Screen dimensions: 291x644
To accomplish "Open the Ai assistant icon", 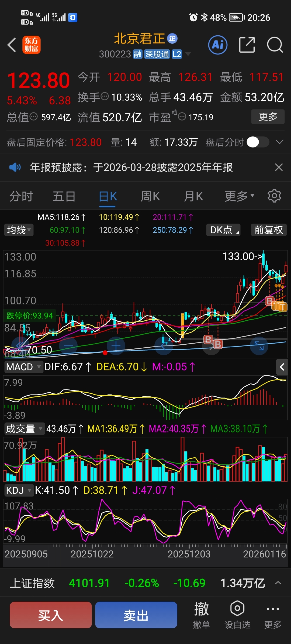I will 218,45.
